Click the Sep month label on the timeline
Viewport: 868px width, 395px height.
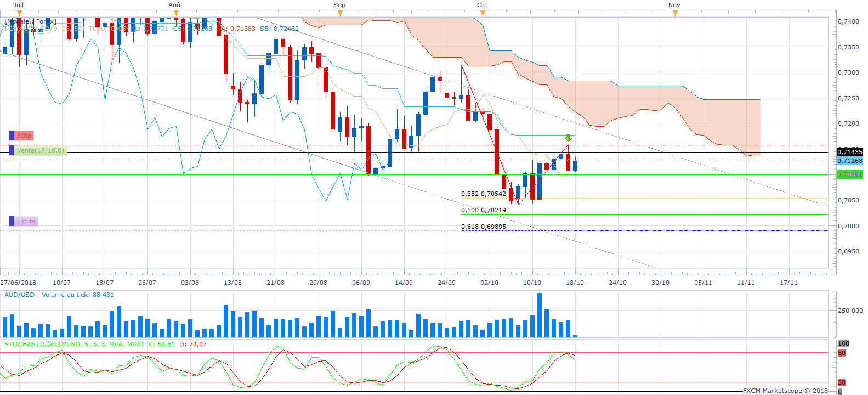tap(339, 5)
